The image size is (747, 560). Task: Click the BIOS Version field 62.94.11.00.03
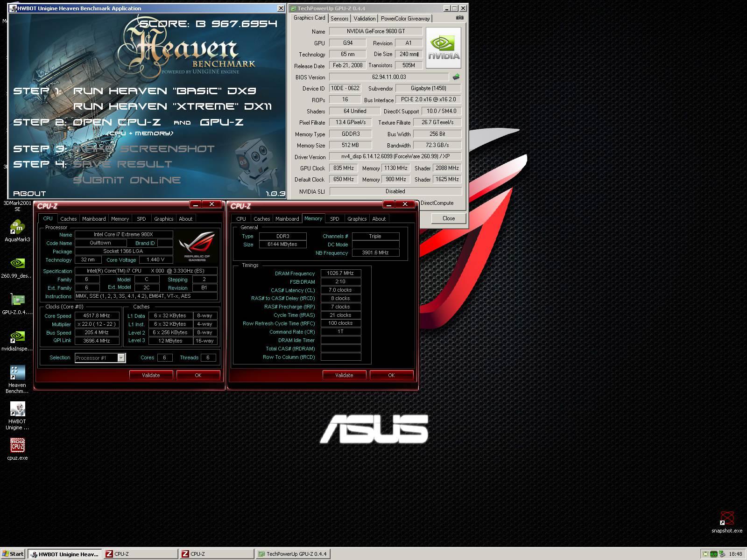pyautogui.click(x=389, y=77)
